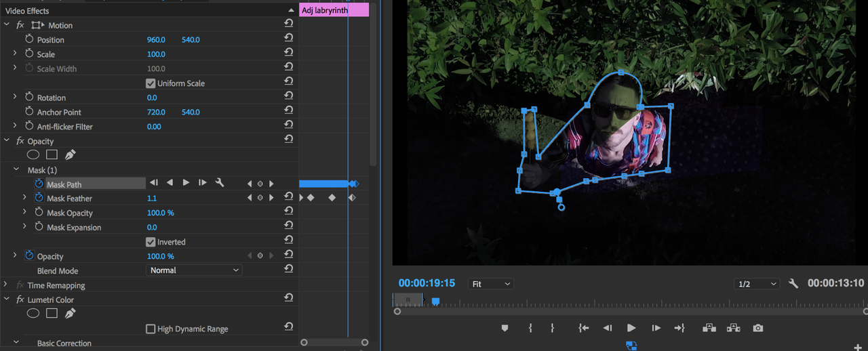This screenshot has height=351, width=868.
Task: Track selected mask backward one frame
Action: 154,183
